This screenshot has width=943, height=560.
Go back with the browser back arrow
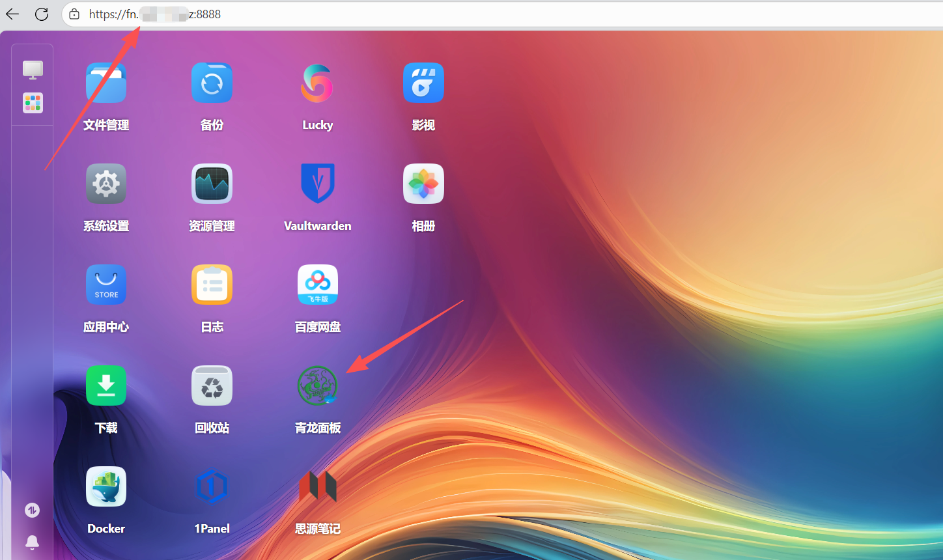coord(12,14)
